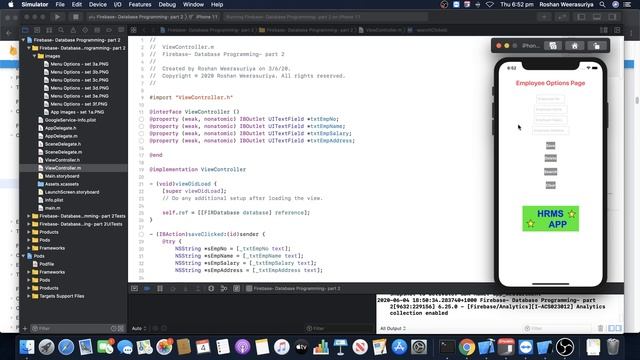Open the Device menu

click(98, 4)
